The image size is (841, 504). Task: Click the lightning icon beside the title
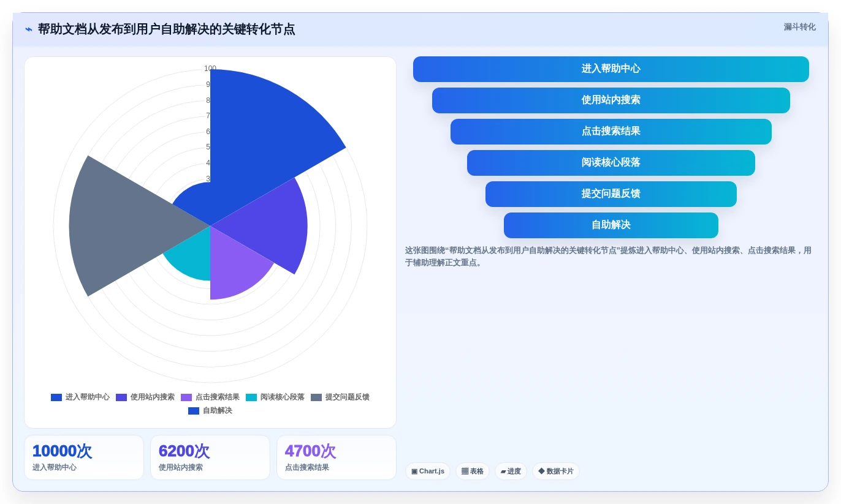pos(29,29)
